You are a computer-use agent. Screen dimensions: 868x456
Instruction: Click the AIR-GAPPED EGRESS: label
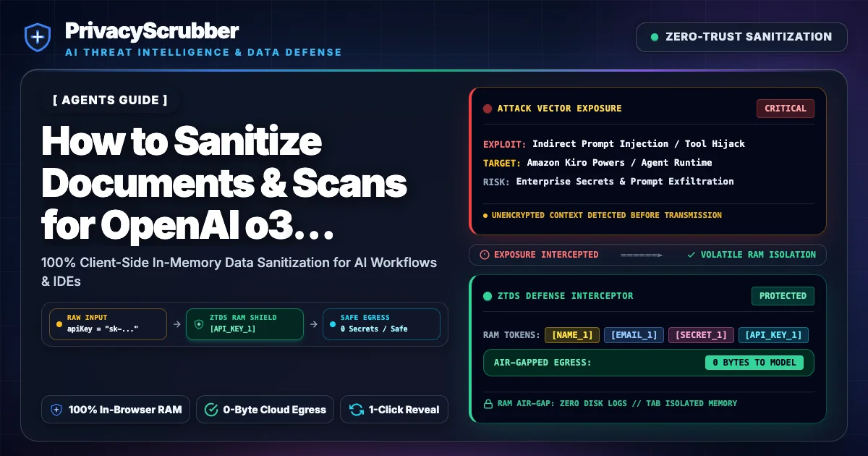pos(542,363)
